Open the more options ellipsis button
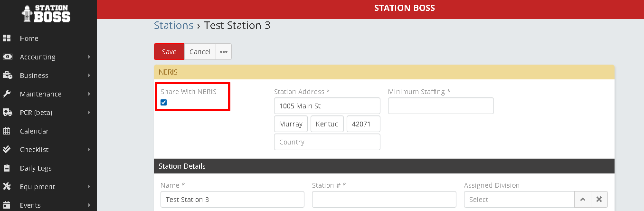This screenshot has width=644, height=211. point(224,52)
